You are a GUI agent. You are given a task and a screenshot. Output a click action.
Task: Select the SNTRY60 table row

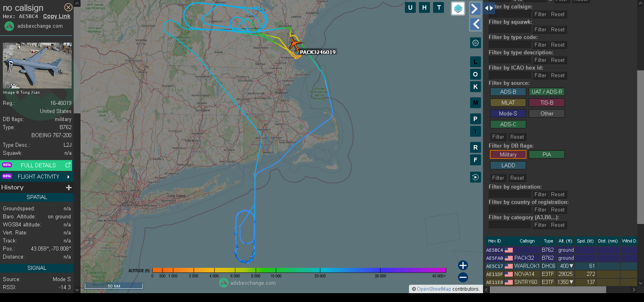tap(561, 282)
